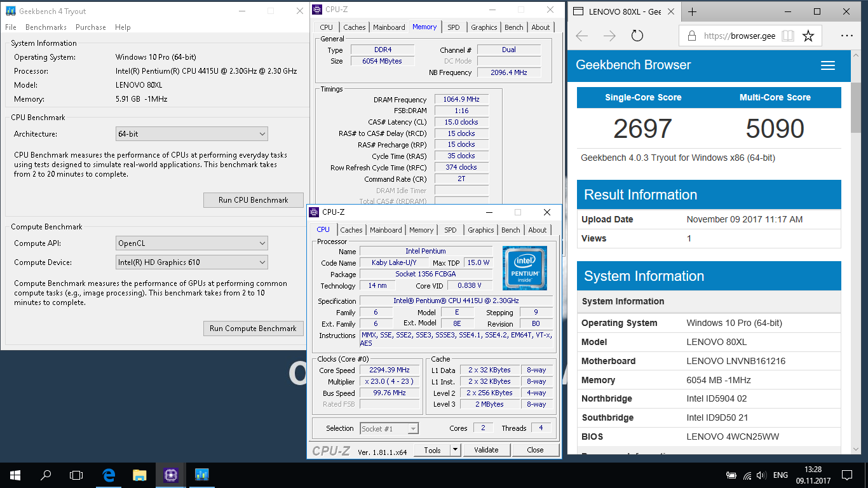The image size is (868, 488).
Task: Open the Geekbench Purchase menu
Action: (x=91, y=27)
